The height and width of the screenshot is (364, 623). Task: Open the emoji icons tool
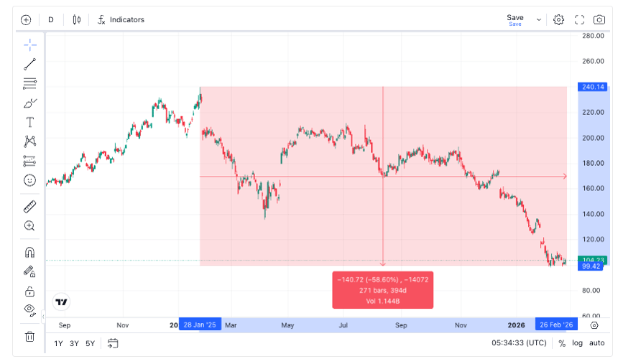point(29,180)
